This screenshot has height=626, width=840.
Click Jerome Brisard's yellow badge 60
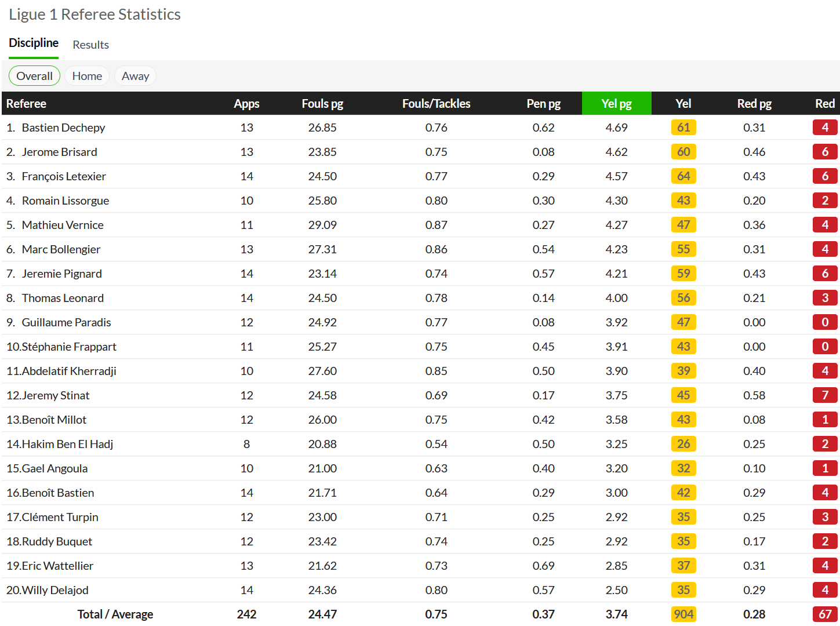tap(683, 152)
